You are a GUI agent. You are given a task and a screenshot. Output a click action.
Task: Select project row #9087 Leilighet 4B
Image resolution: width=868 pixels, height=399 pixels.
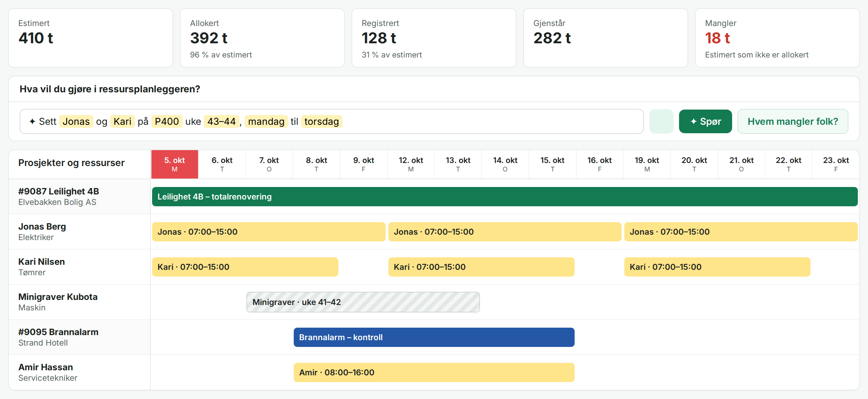(x=79, y=196)
